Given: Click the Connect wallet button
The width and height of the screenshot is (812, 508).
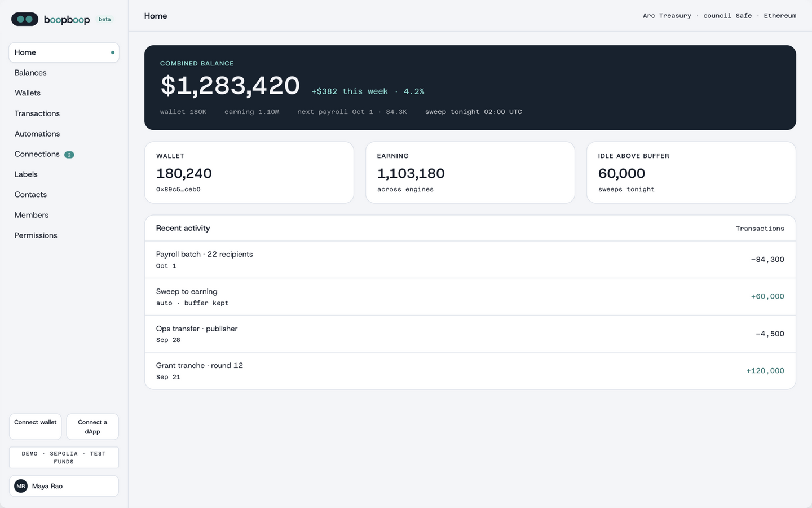Looking at the screenshot, I should click(x=36, y=427).
